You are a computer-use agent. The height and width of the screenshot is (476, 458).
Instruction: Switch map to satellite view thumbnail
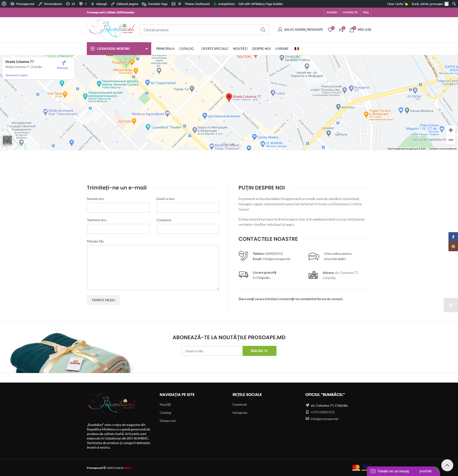(x=7, y=140)
